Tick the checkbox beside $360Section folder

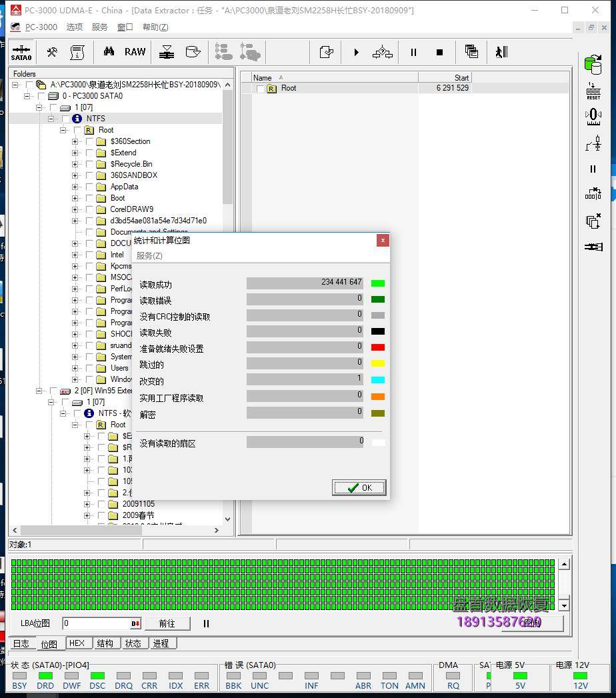(89, 141)
